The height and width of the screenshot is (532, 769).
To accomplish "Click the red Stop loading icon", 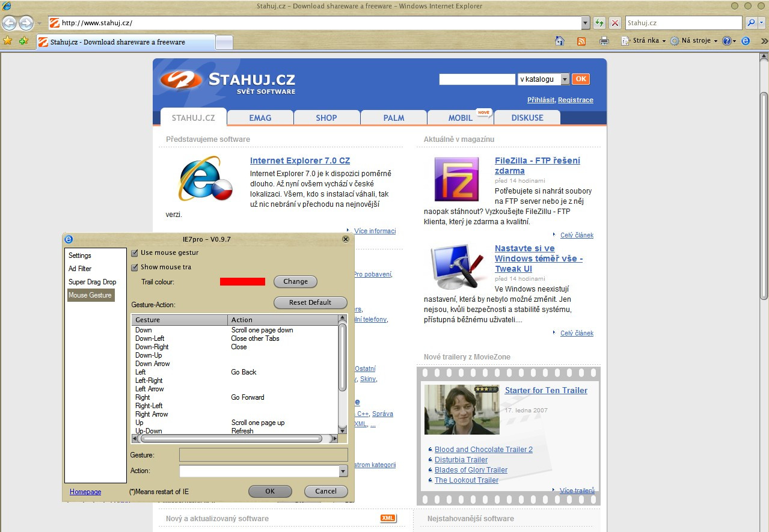I will click(614, 23).
